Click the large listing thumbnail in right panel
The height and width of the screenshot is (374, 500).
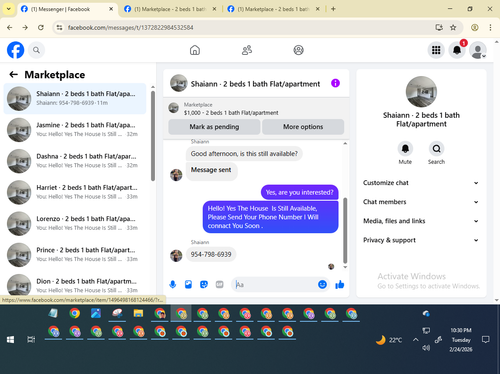[x=421, y=92]
